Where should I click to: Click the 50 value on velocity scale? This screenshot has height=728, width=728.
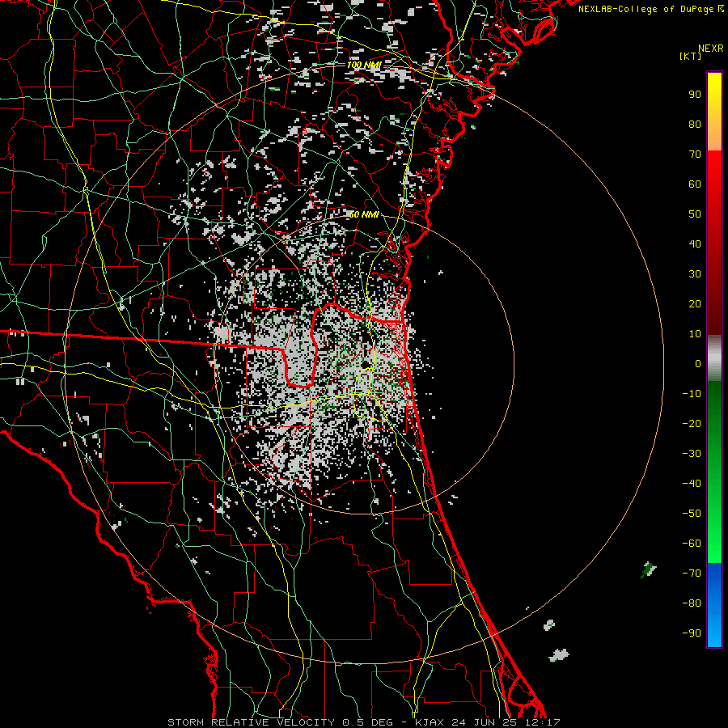(695, 214)
